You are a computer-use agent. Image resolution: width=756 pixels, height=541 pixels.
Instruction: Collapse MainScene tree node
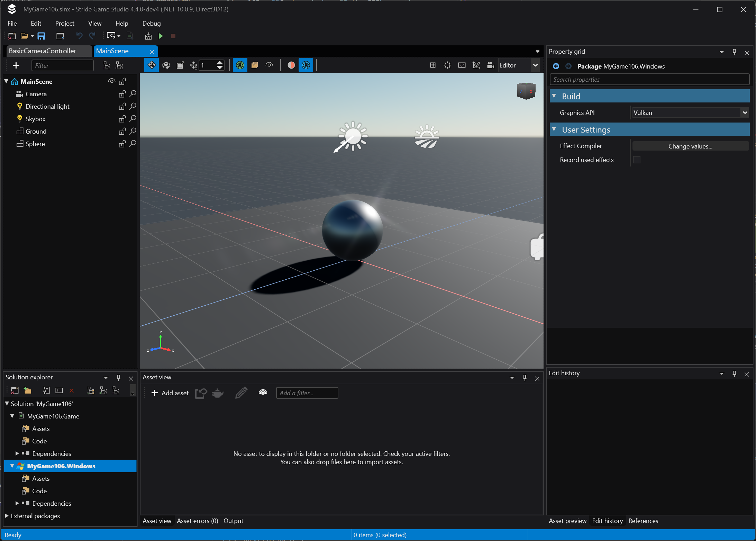7,81
